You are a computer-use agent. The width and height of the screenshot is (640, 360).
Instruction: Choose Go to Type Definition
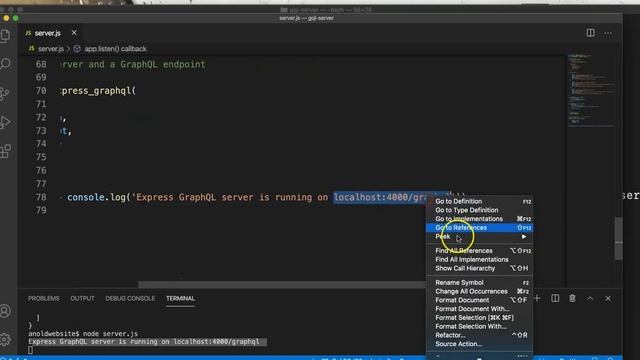[x=479, y=210]
